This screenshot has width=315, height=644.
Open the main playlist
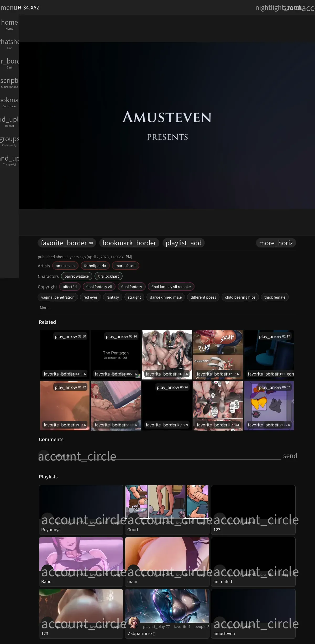(x=167, y=562)
